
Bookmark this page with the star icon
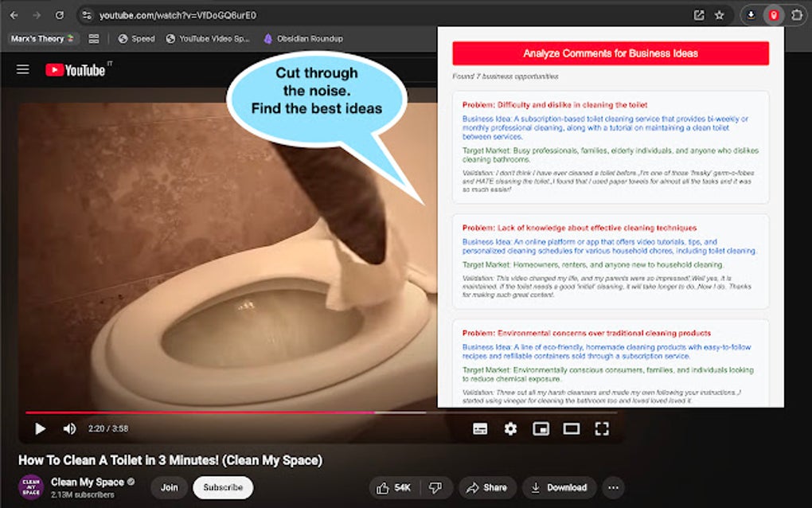(719, 14)
